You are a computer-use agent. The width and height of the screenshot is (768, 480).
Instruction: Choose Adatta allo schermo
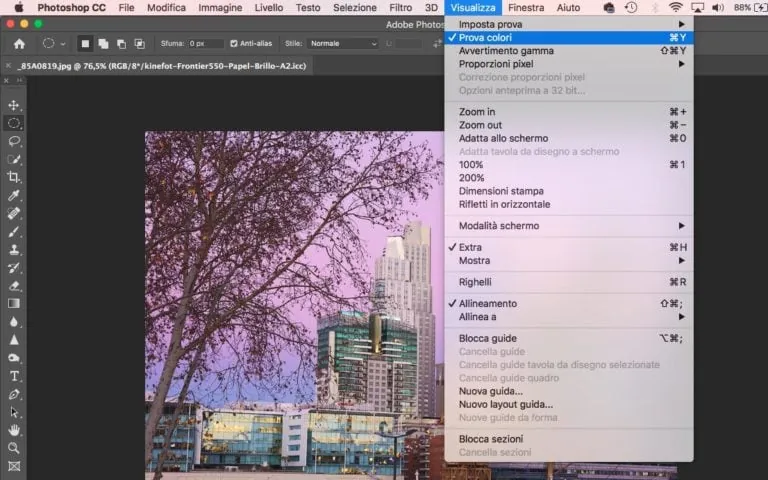[x=569, y=139]
